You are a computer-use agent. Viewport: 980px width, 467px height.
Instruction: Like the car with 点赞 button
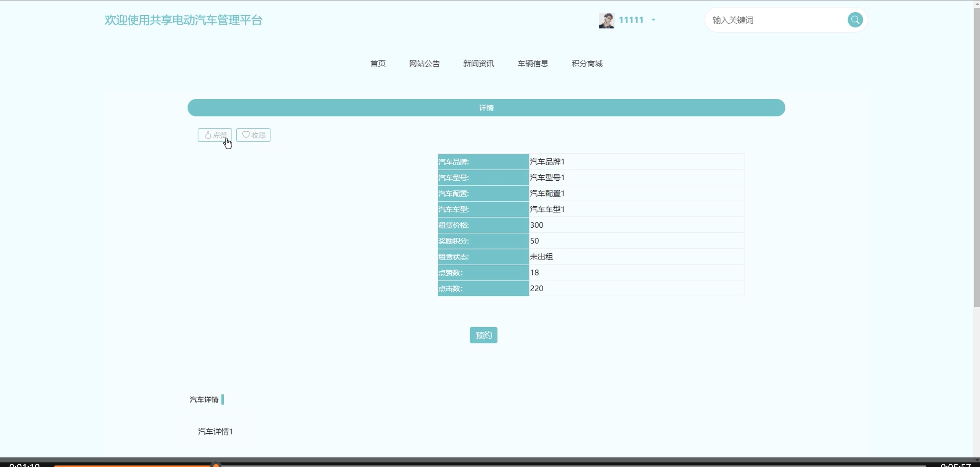(215, 135)
